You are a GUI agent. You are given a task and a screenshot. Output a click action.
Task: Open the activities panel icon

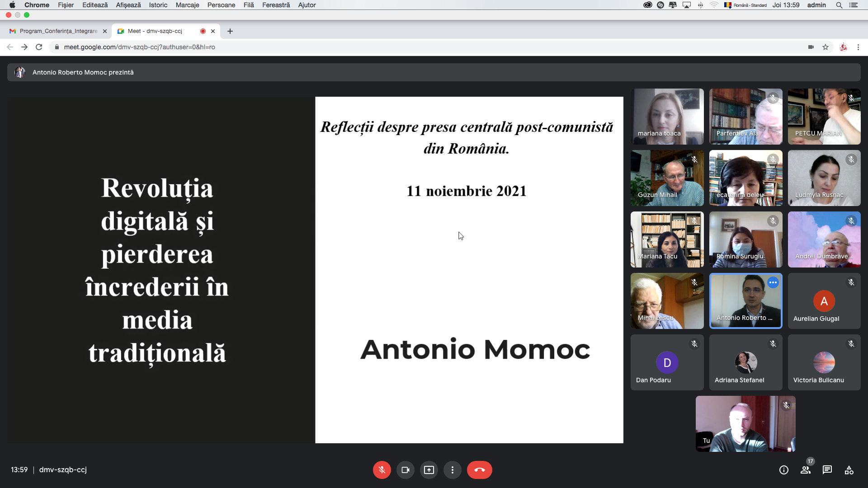pos(849,470)
